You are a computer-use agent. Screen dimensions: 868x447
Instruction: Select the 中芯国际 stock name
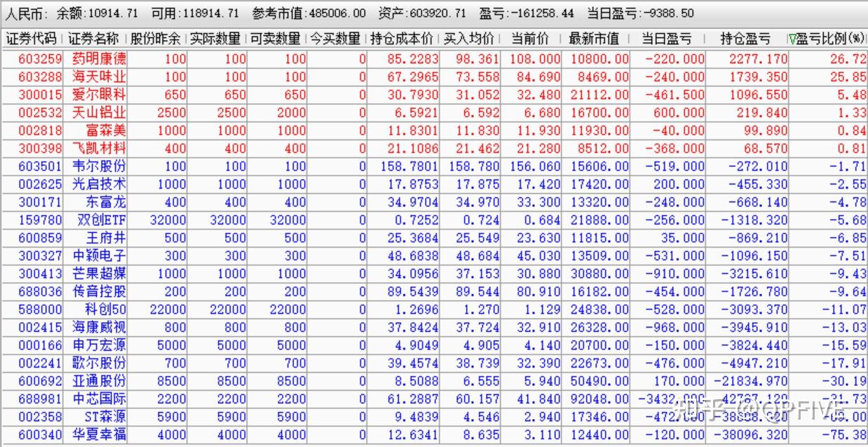click(x=99, y=399)
